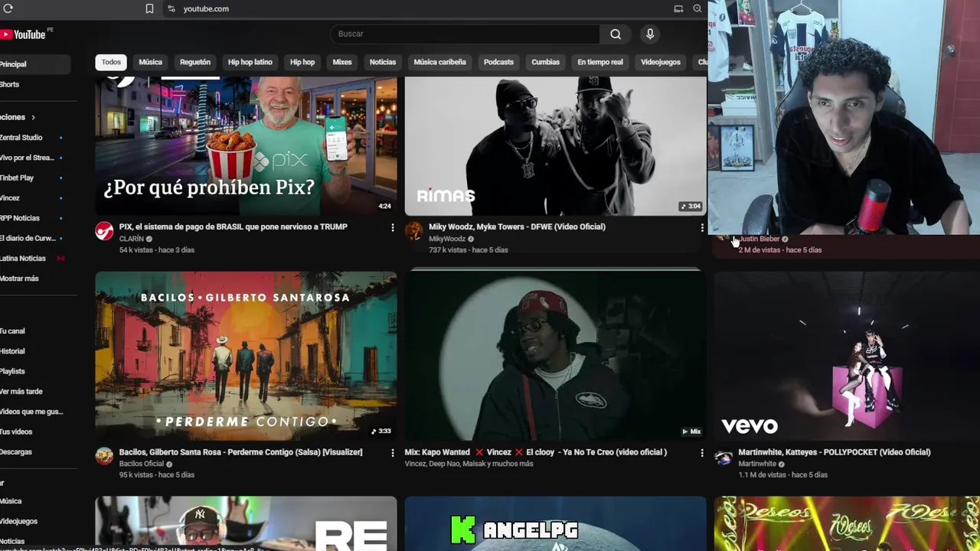Select the Videojuegos filter chip

point(660,62)
